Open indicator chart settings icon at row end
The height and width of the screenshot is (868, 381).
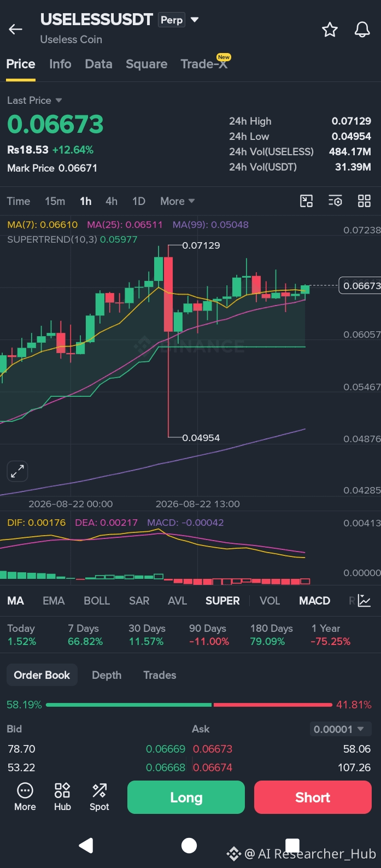pos(364,601)
